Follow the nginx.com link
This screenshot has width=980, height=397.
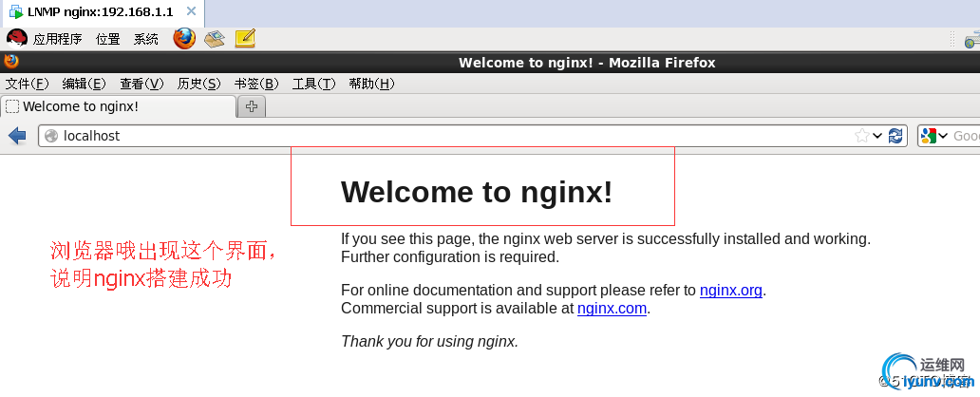(612, 309)
